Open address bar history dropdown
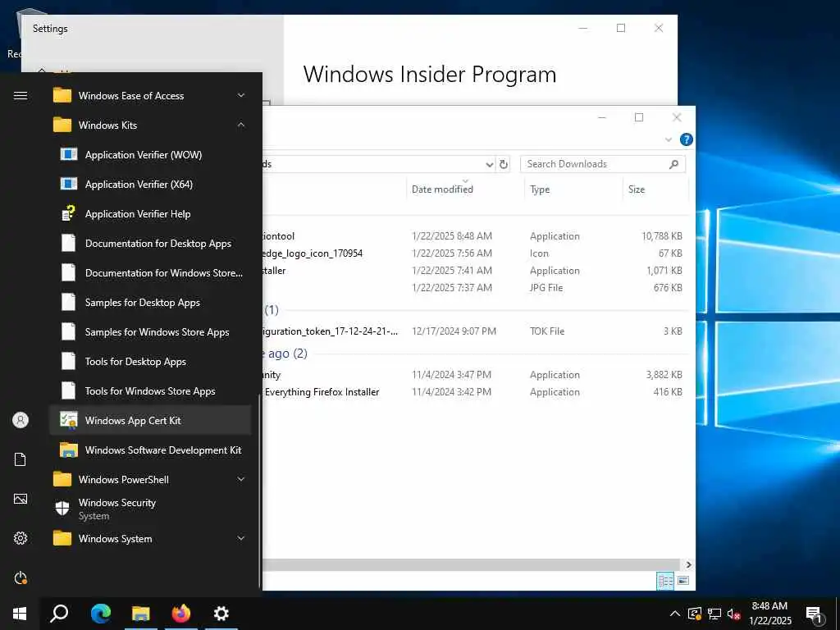840x630 pixels. pos(489,164)
